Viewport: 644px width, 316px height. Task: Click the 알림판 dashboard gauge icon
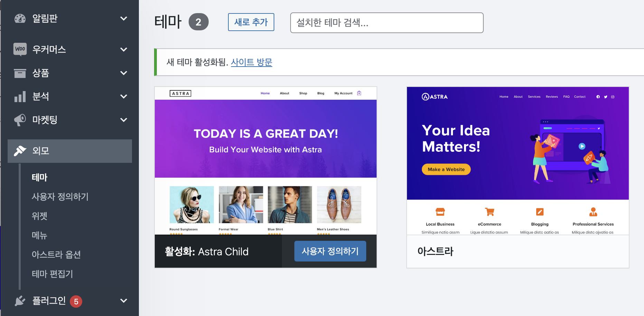click(20, 18)
